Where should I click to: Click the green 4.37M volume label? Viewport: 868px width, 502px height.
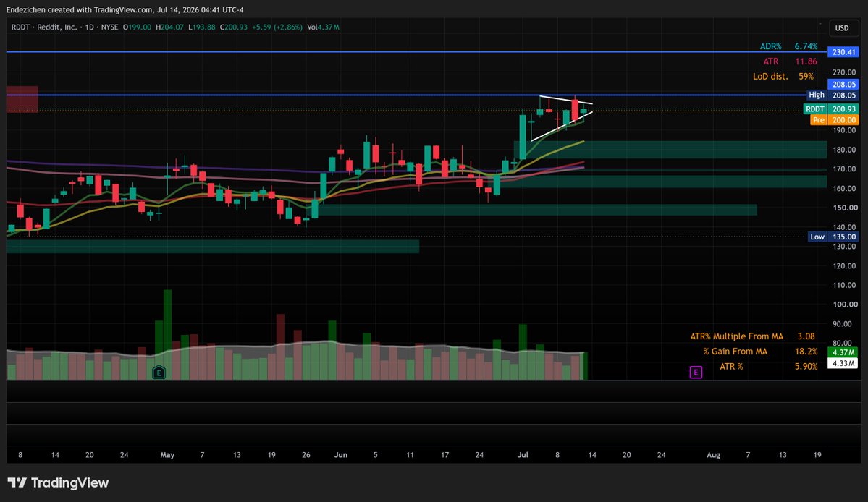coord(843,352)
